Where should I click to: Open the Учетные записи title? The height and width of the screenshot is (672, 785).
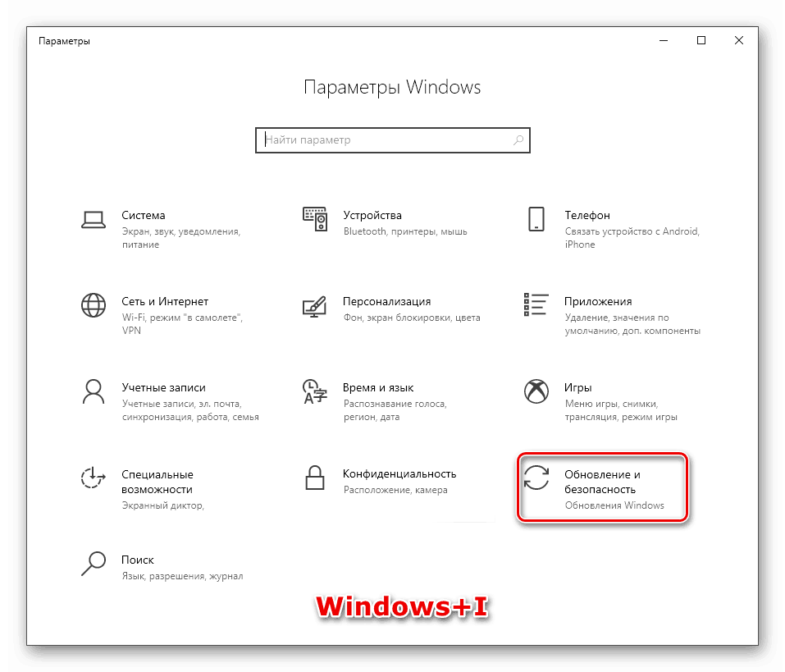163,387
